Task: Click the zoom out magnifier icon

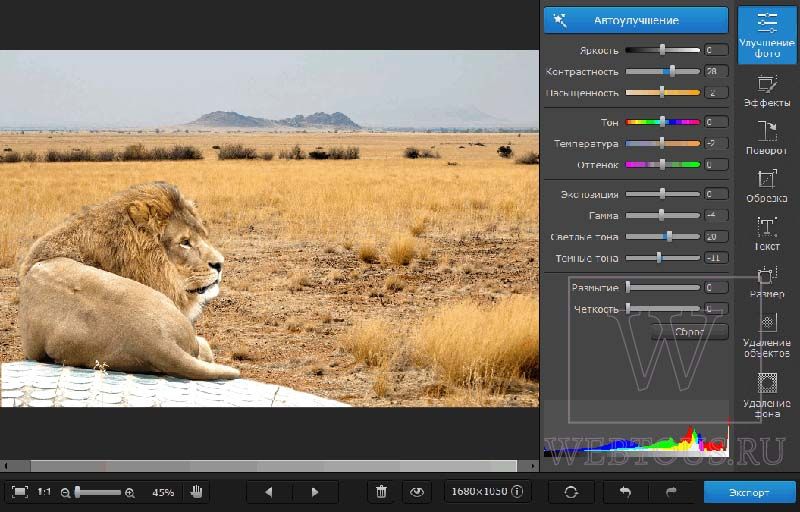Action: (65, 493)
